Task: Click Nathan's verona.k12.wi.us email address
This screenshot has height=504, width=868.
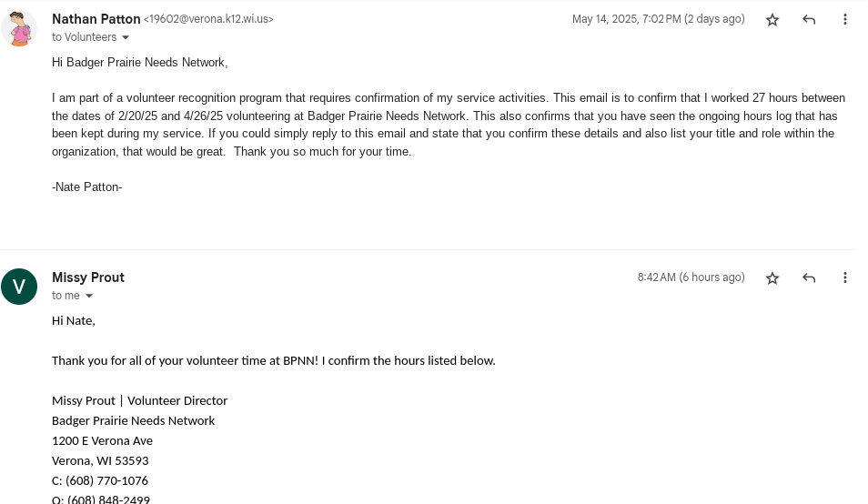Action: (x=208, y=19)
